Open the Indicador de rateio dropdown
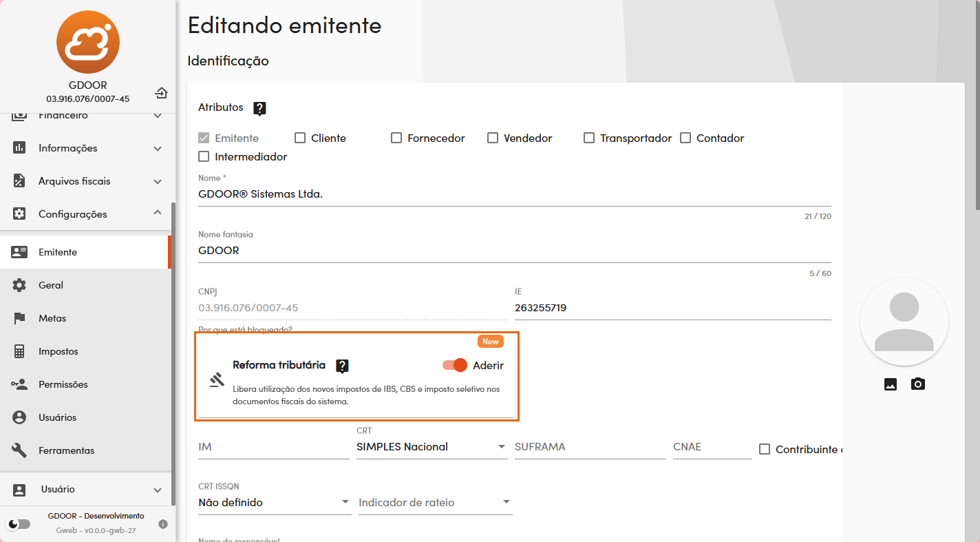This screenshot has width=980, height=542. tap(436, 503)
